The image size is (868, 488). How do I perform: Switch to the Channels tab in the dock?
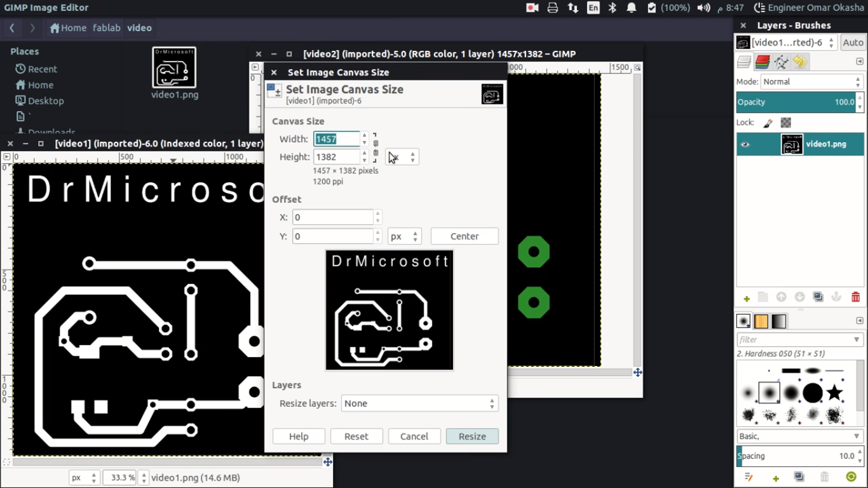pyautogui.click(x=763, y=62)
